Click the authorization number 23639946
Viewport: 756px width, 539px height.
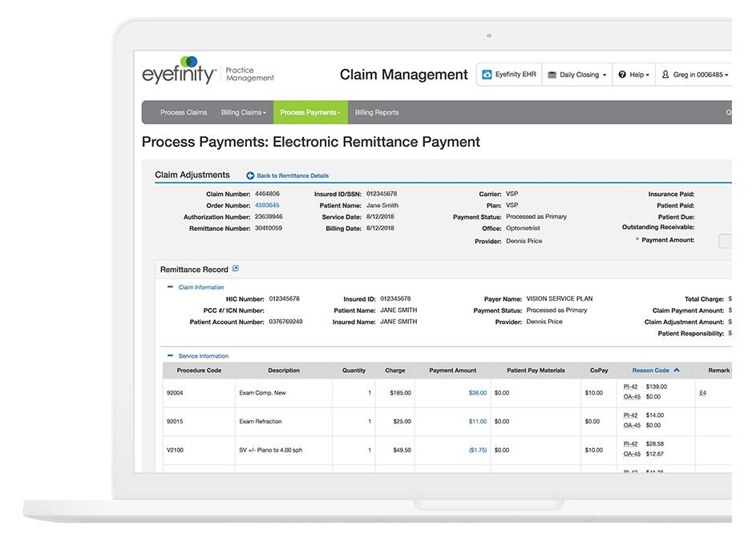tap(269, 217)
